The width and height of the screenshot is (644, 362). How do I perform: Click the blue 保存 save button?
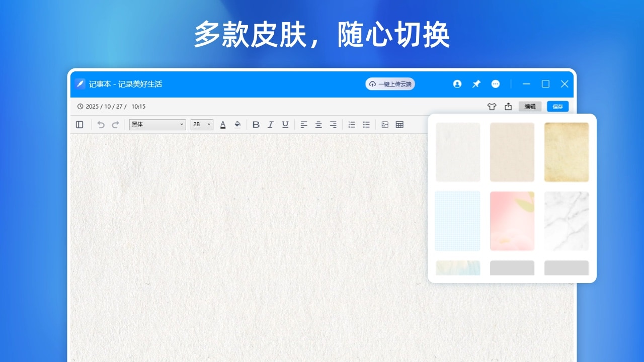click(x=557, y=106)
